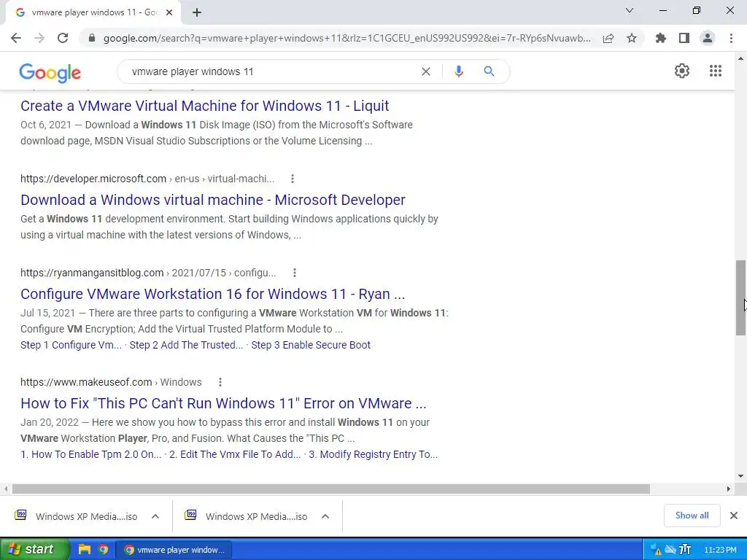Screen dimensions: 747x560
Task: Open the Chrome profile avatar
Action: 708,38
